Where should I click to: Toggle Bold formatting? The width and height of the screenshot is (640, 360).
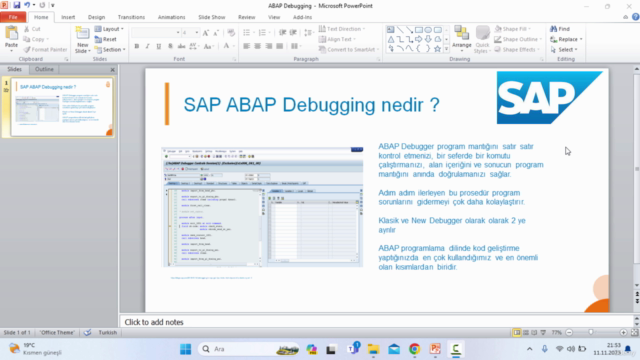(137, 47)
